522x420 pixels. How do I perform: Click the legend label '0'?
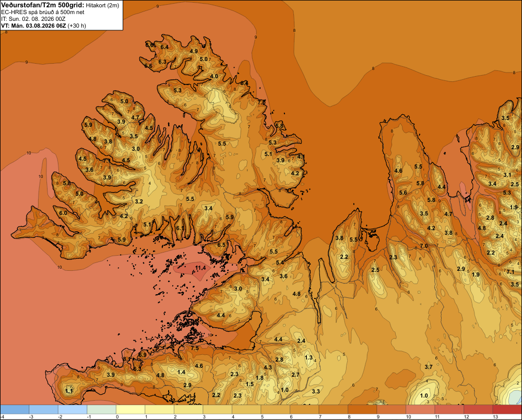point(117,417)
